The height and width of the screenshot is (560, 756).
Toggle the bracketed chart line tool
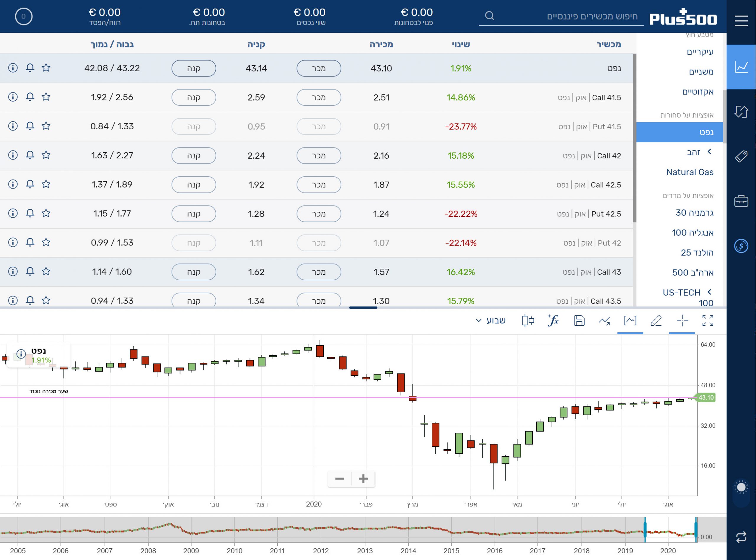tap(630, 320)
